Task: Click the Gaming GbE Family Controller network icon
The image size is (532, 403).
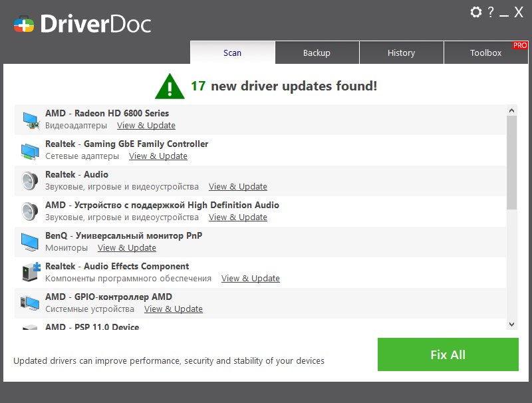Action: [x=29, y=149]
